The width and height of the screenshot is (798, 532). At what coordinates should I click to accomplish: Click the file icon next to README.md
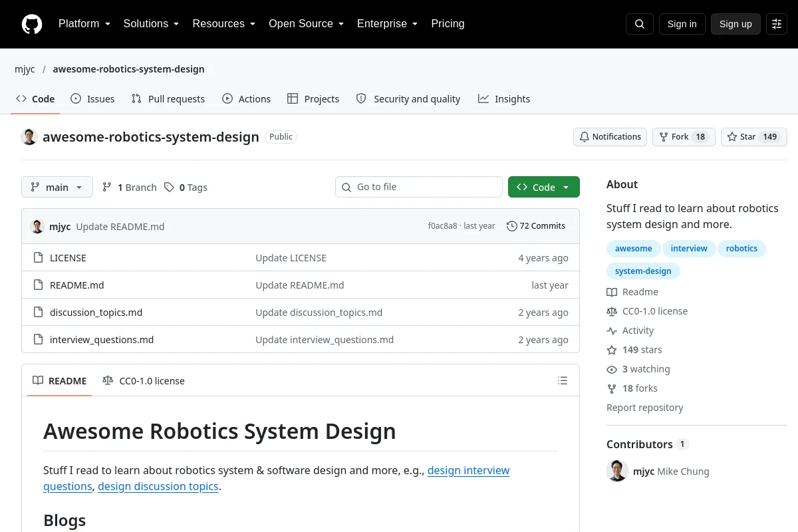[39, 285]
